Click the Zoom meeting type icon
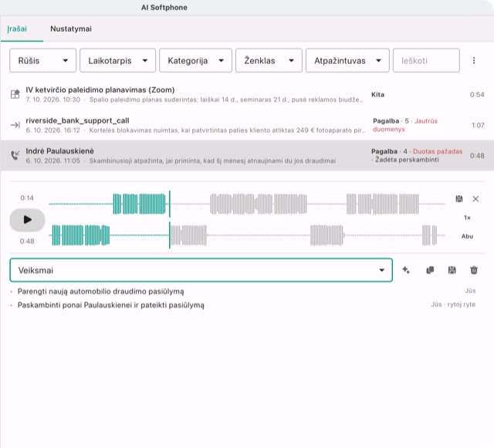Image resolution: width=494 pixels, height=448 pixels. [x=15, y=94]
